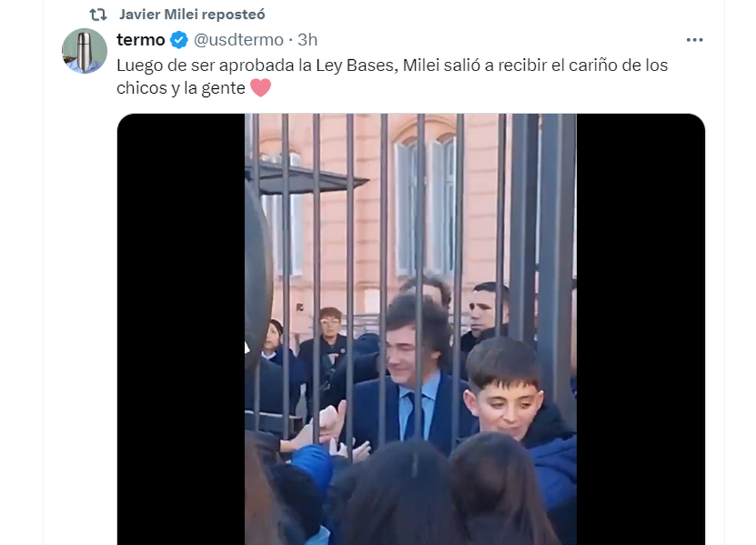Open the 3h timestamp permalink
756x545 pixels.
click(x=307, y=40)
